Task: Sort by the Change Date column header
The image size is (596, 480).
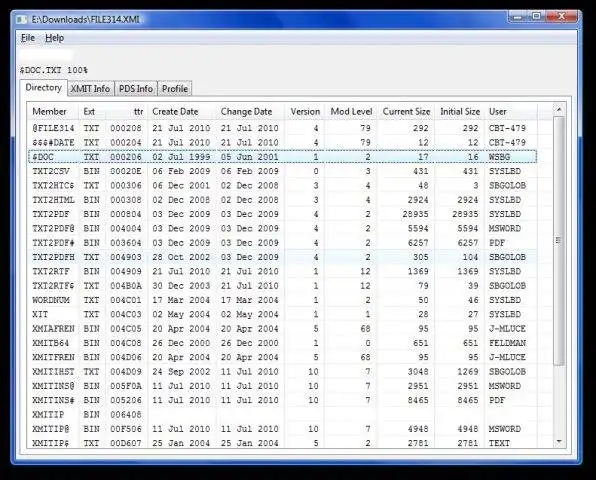Action: coord(250,112)
